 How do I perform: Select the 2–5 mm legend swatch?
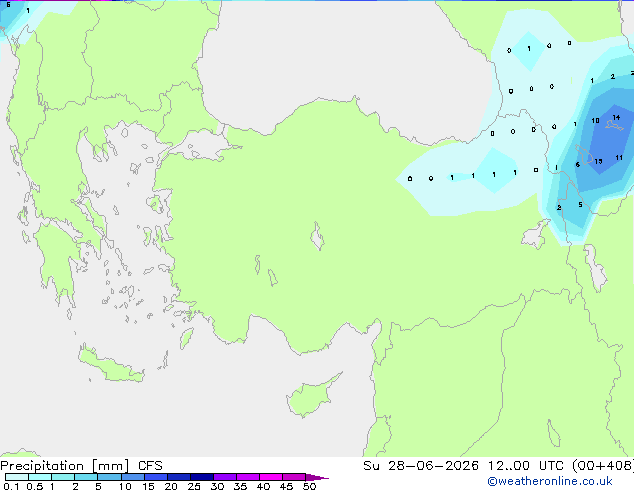[86, 477]
